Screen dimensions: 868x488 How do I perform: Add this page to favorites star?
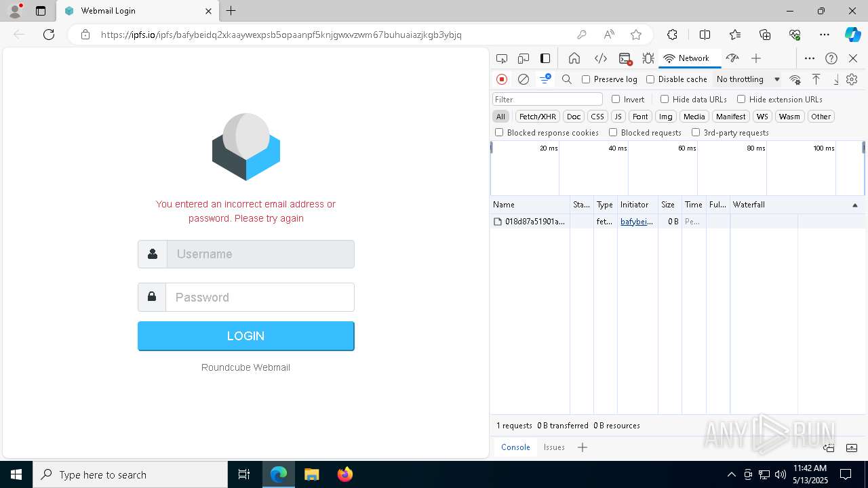[x=636, y=35]
